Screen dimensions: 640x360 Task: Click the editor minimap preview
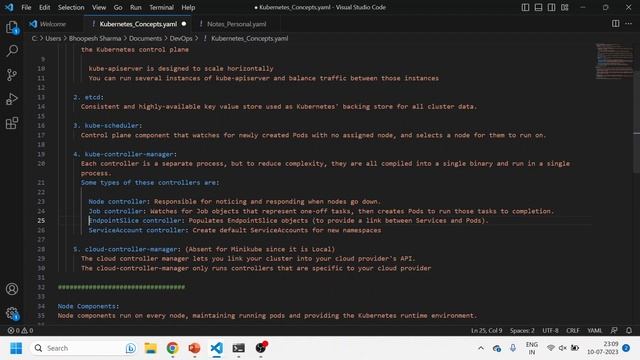[x=614, y=61]
